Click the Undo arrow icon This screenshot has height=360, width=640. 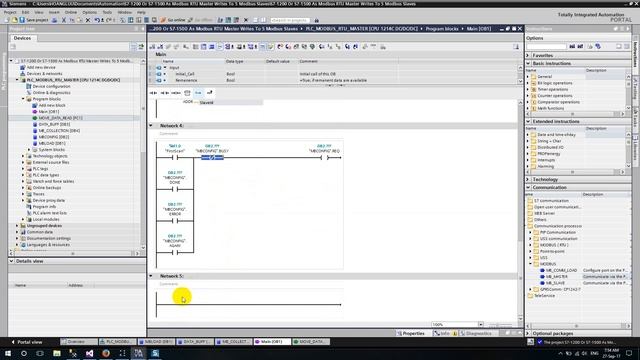(97, 20)
